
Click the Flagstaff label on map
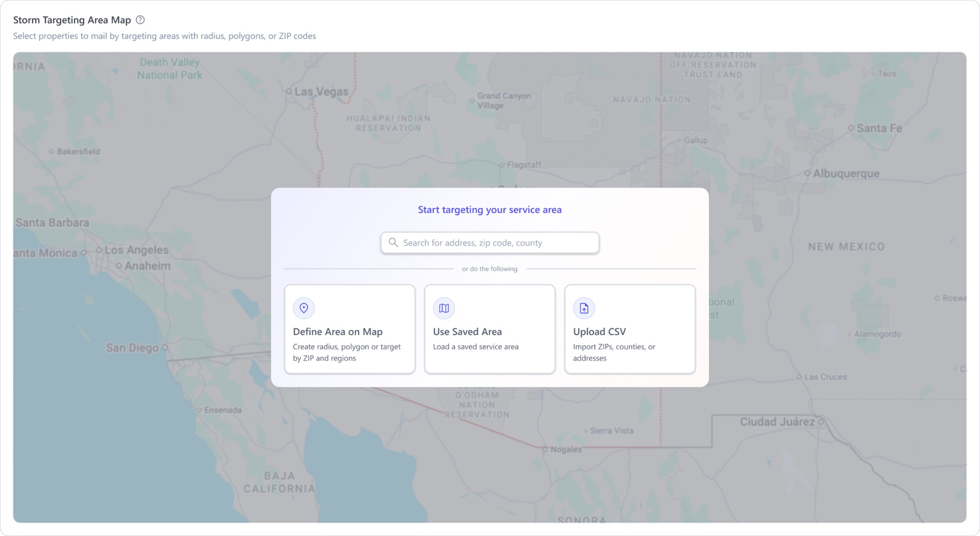point(524,165)
